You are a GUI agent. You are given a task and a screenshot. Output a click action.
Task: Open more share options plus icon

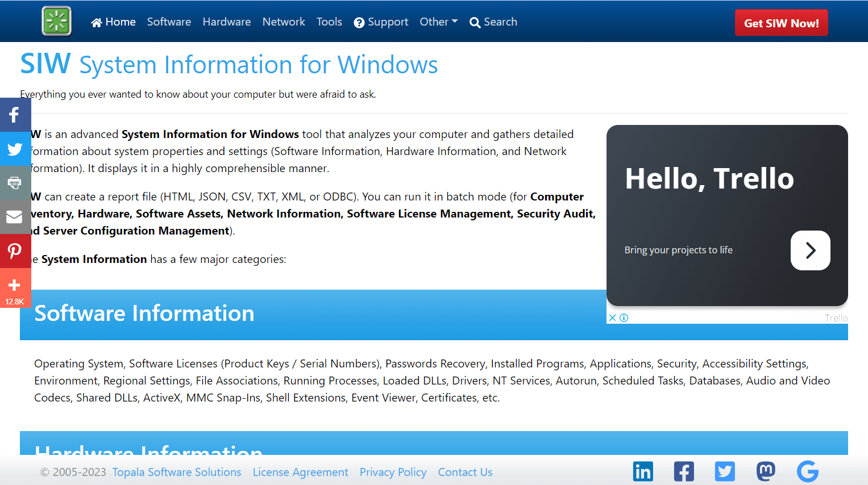coord(15,285)
